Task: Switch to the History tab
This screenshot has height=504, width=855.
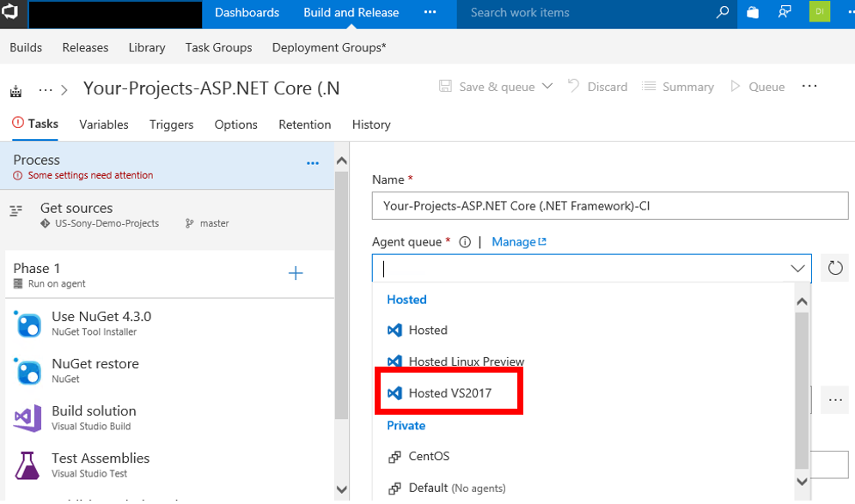Action: pyautogui.click(x=371, y=124)
